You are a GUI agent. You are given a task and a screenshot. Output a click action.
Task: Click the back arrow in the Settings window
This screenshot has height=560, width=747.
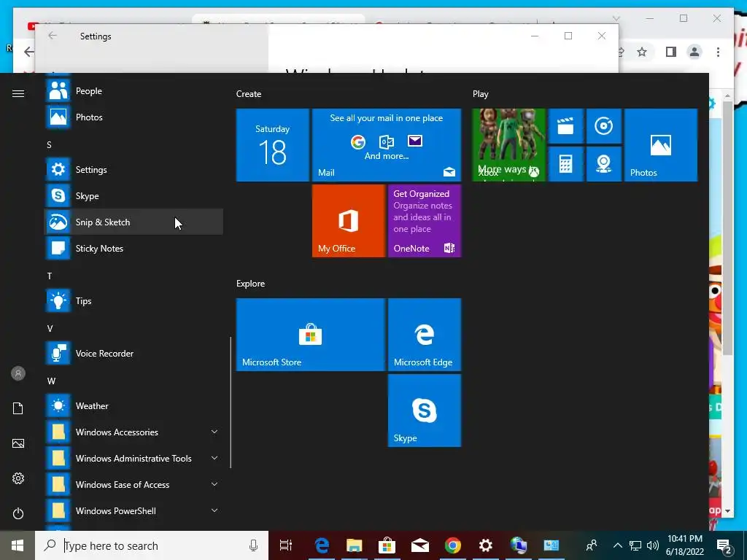click(x=53, y=36)
